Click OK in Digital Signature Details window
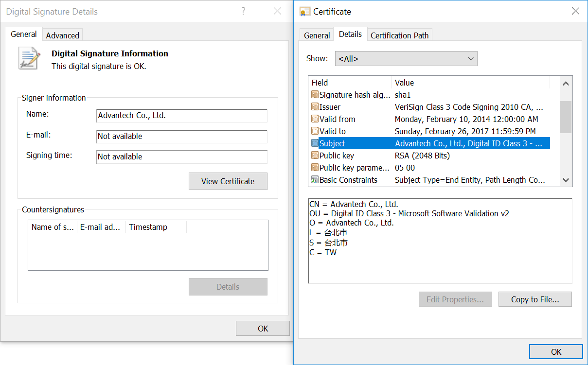This screenshot has height=365, width=588. (x=263, y=329)
